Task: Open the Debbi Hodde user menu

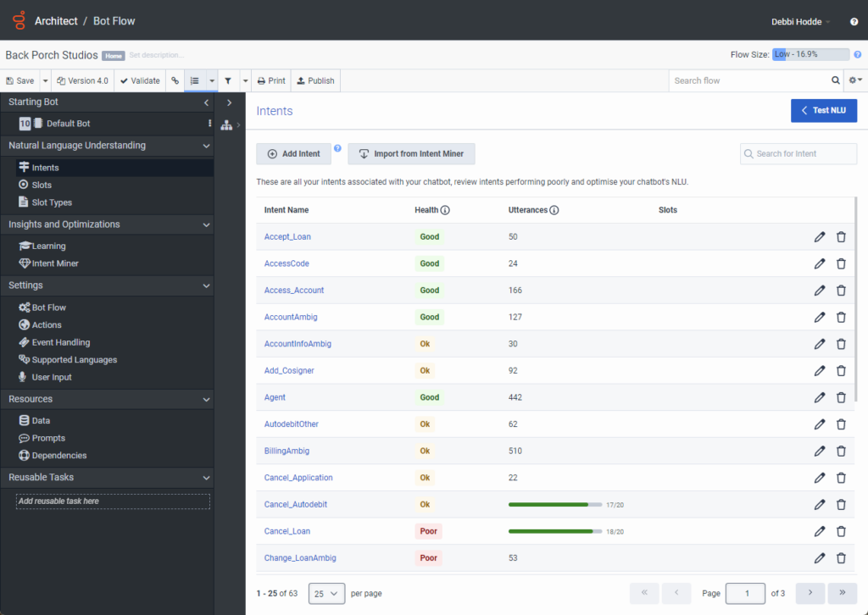Action: (798, 21)
